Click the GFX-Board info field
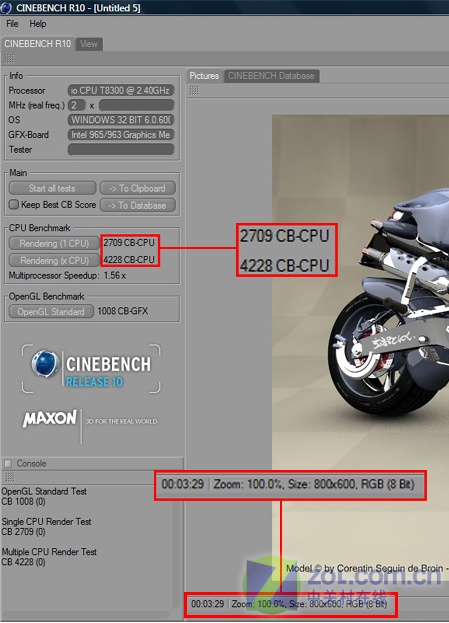449x623 pixels. coord(121,135)
